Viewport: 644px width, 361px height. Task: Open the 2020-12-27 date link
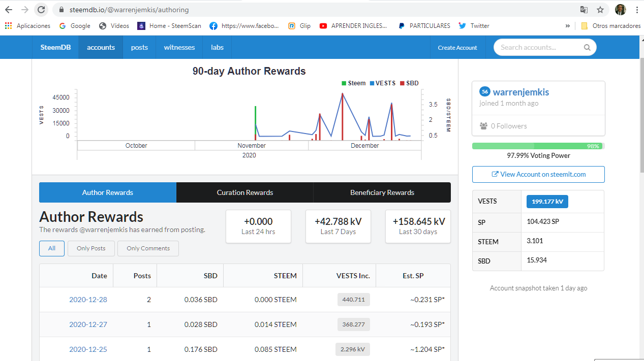(x=88, y=324)
